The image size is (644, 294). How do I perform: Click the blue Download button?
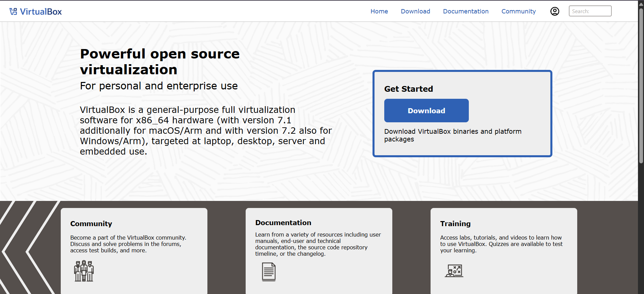click(426, 111)
